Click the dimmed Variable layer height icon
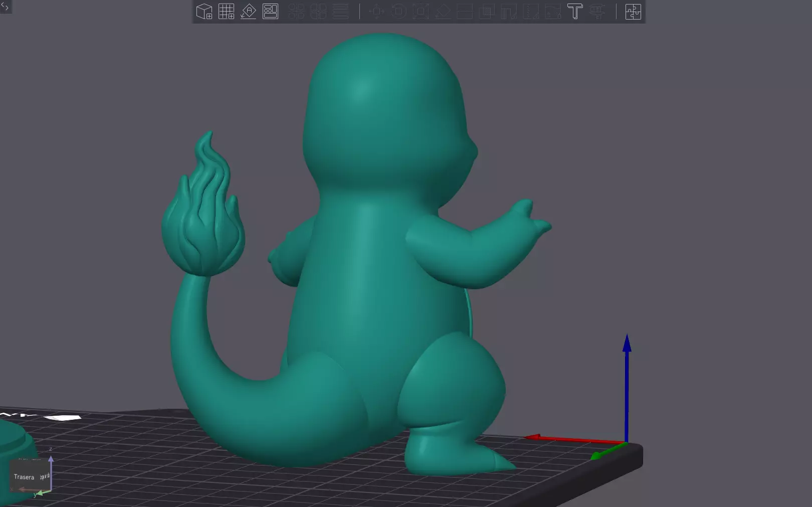 click(x=340, y=11)
